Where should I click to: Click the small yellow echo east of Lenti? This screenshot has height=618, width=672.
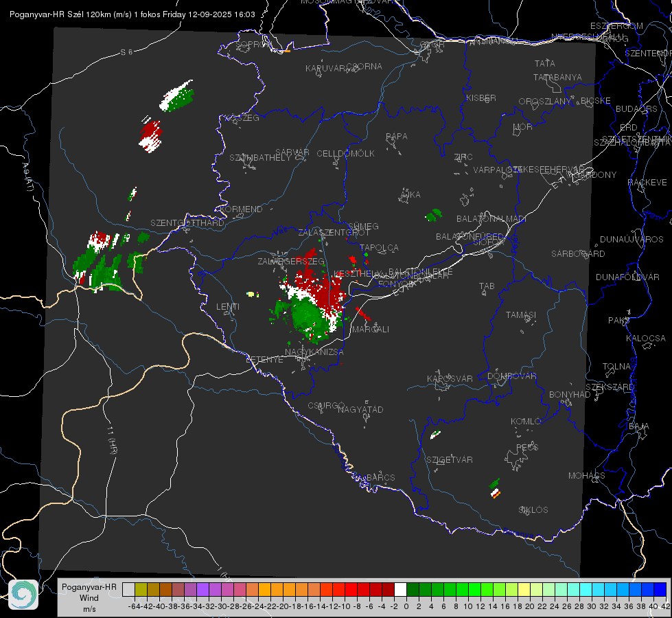(x=252, y=294)
